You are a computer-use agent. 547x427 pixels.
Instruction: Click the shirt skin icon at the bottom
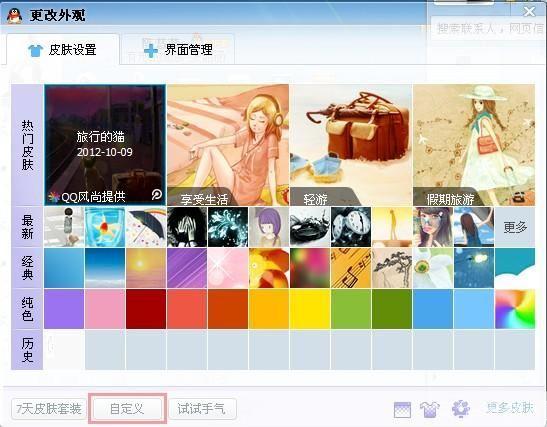pos(430,409)
